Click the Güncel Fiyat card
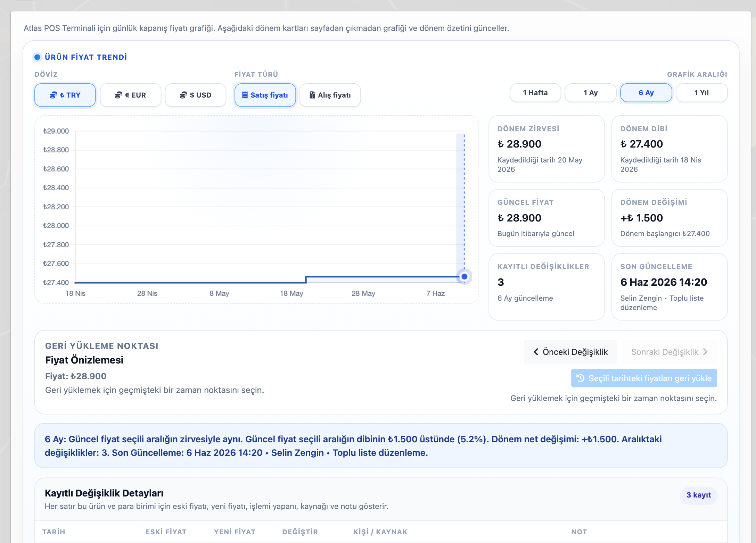 (x=547, y=218)
